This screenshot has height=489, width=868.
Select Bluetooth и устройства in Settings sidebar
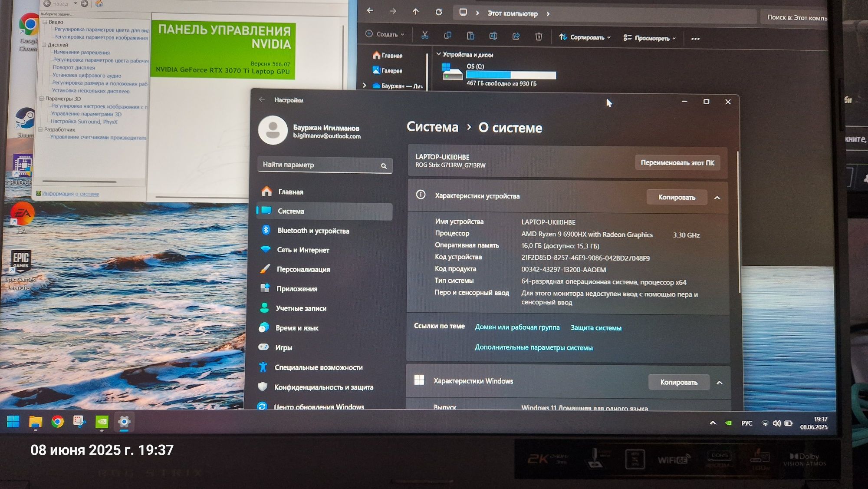(324, 231)
